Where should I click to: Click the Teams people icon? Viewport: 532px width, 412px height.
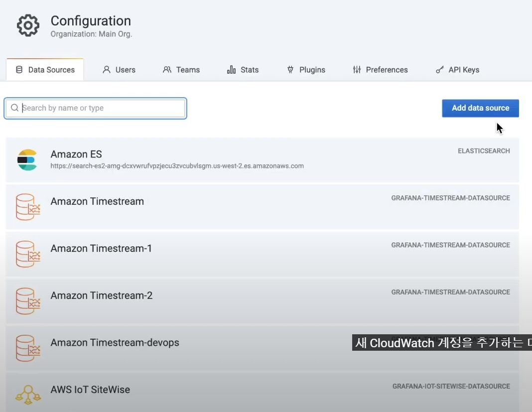pos(167,70)
